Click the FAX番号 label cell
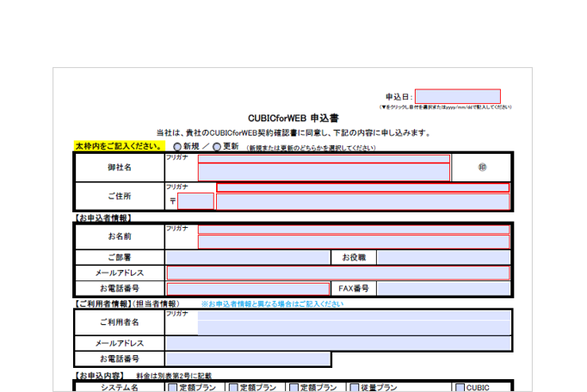 point(354,288)
